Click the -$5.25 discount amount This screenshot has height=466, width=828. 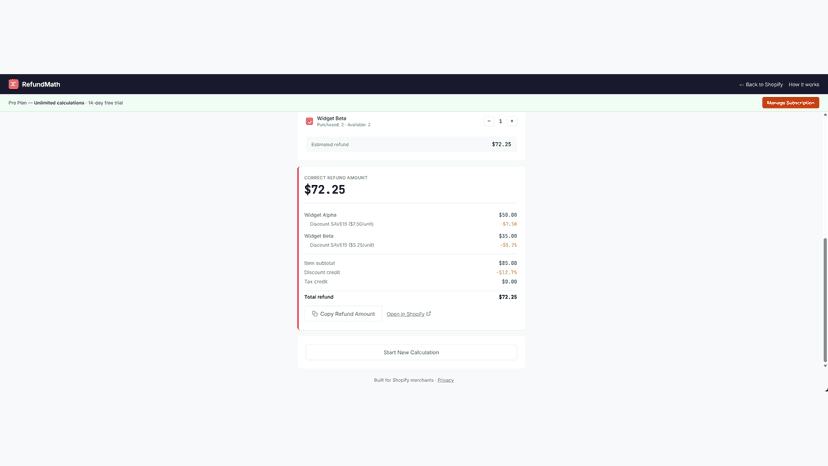(509, 245)
